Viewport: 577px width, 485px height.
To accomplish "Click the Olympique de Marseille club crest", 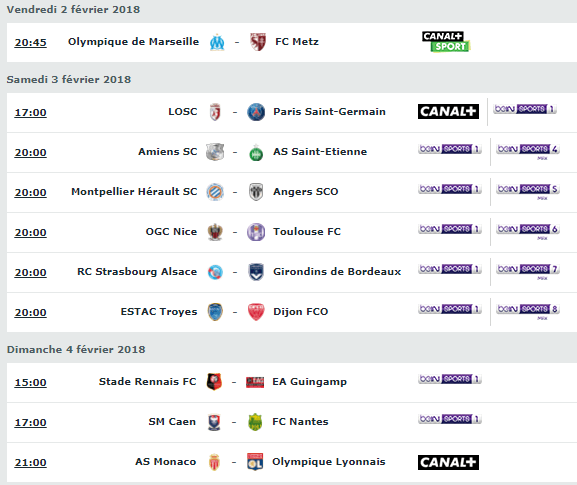I will (x=217, y=42).
